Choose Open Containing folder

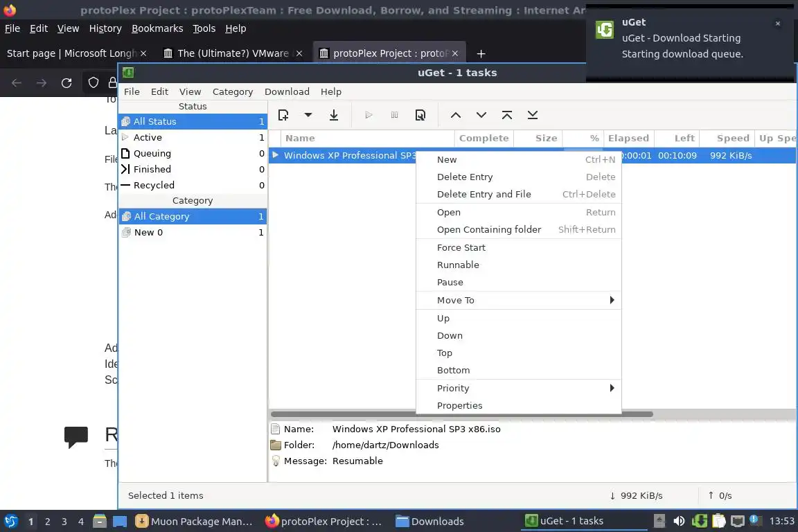click(x=519, y=229)
